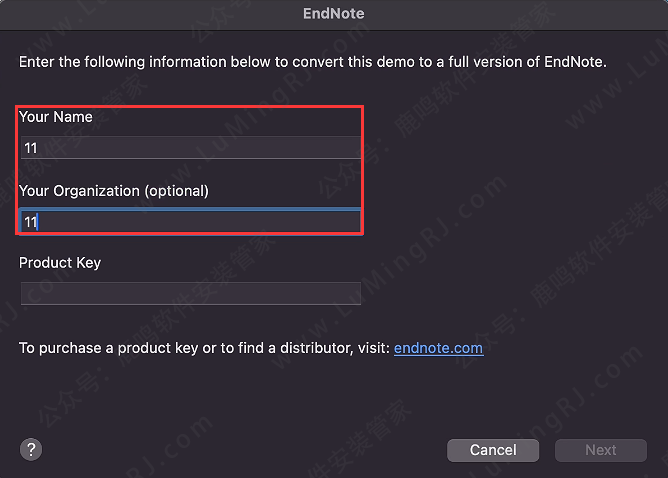This screenshot has width=668, height=478.
Task: Click the question mark help icon
Action: (31, 449)
